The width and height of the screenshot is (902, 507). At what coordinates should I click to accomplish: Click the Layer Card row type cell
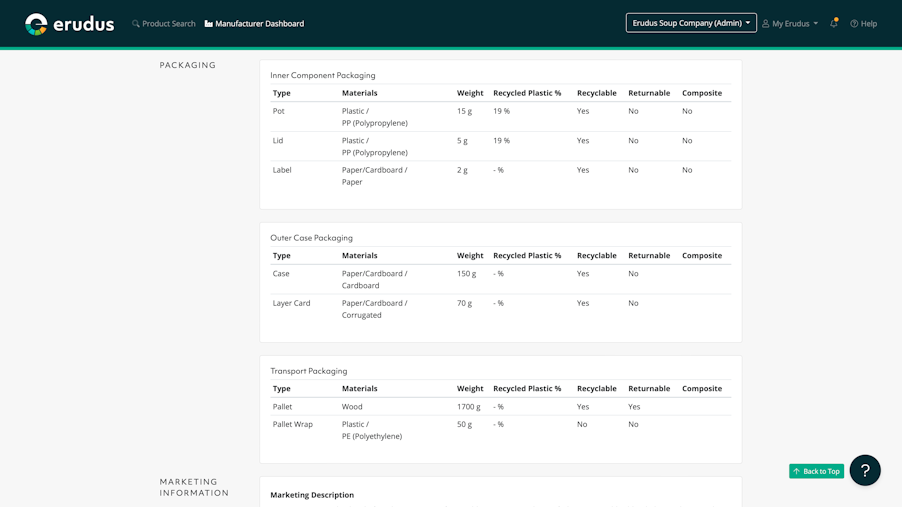coord(291,303)
